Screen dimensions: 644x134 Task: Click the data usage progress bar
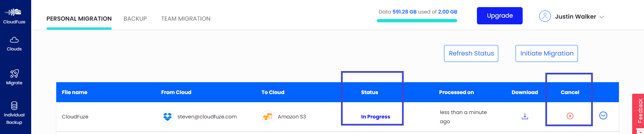pos(417,21)
